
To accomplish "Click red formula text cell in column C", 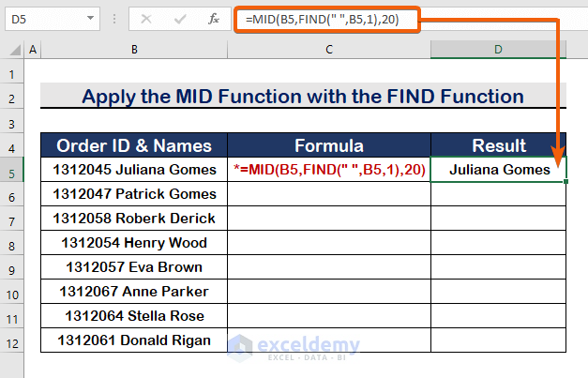I will click(329, 170).
